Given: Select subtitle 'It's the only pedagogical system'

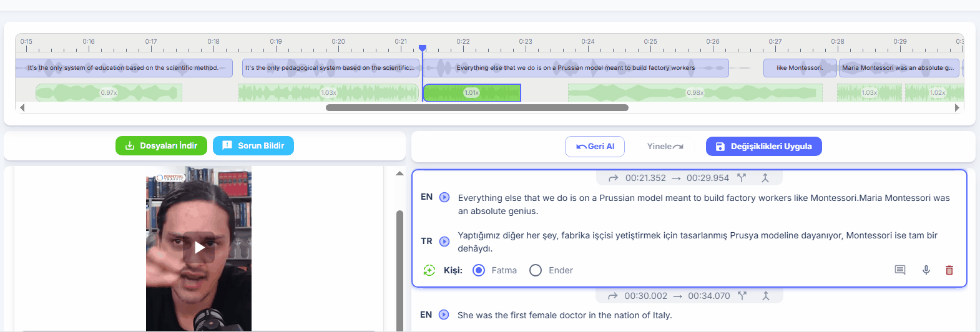Looking at the screenshot, I should tap(330, 68).
